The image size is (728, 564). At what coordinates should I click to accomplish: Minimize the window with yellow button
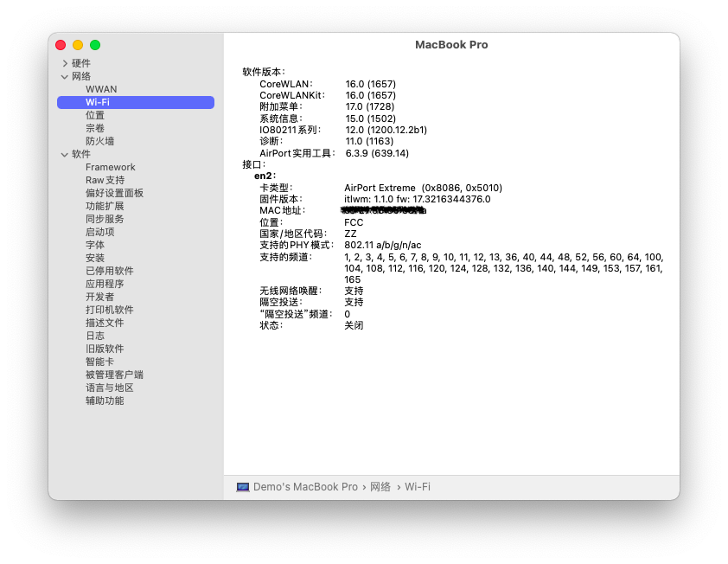tap(78, 45)
